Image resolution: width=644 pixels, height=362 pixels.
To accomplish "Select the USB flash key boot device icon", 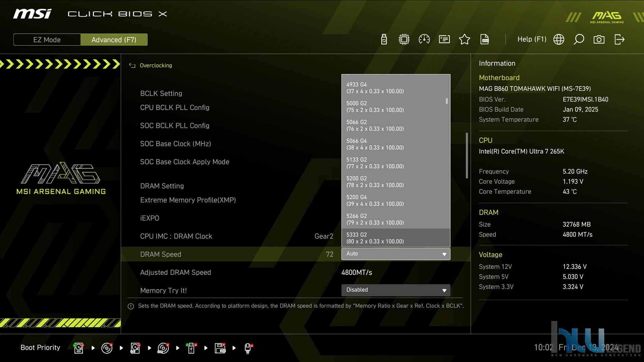I will pyautogui.click(x=191, y=348).
